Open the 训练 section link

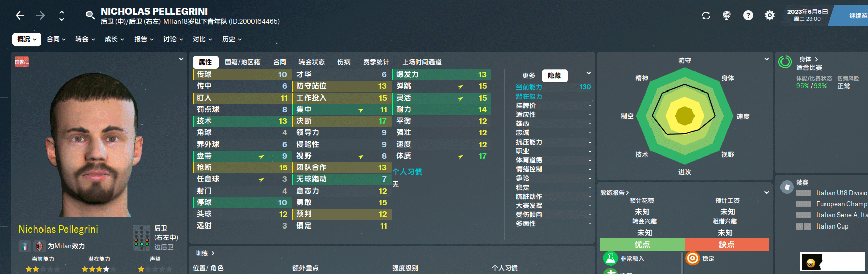pyautogui.click(x=205, y=253)
